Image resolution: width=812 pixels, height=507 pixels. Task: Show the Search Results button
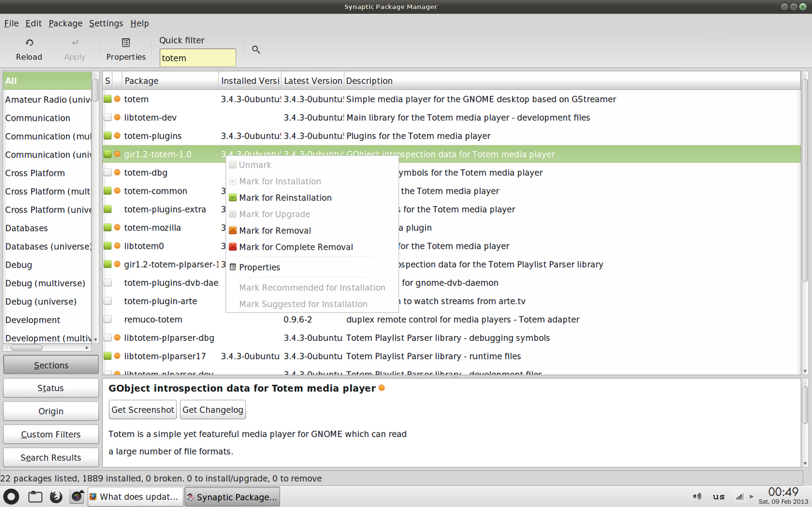tap(51, 458)
